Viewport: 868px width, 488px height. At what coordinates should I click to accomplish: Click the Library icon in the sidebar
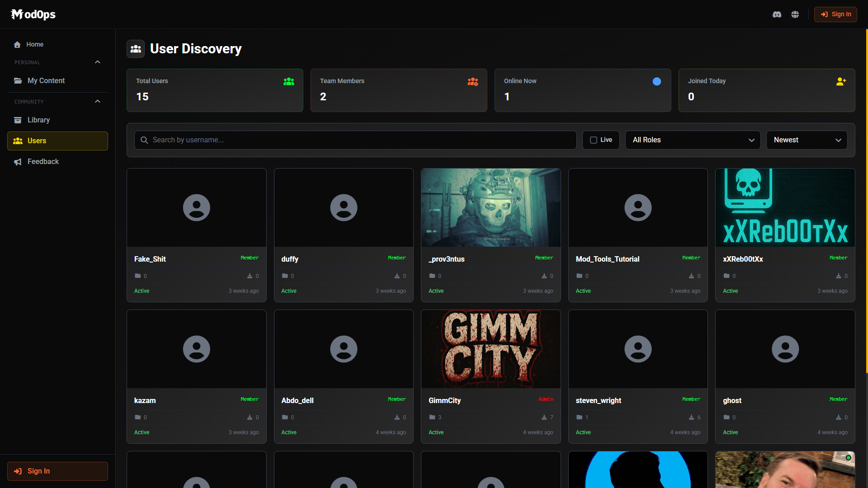(x=18, y=120)
